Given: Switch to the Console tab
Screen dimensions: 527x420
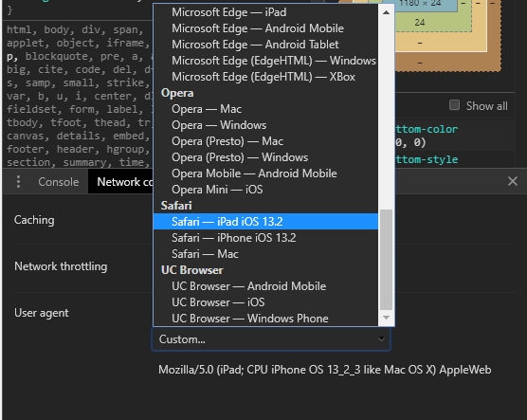Looking at the screenshot, I should click(x=59, y=182).
